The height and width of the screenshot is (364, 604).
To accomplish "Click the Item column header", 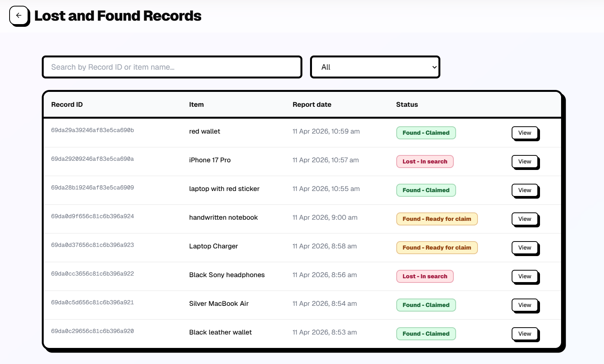I will point(196,104).
